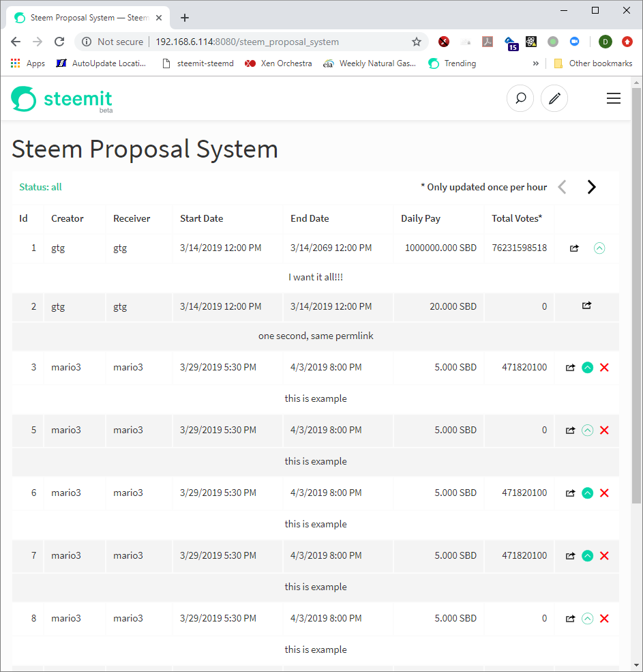The image size is (643, 672).
Task: Open the Other bookmarks folder
Action: point(593,63)
